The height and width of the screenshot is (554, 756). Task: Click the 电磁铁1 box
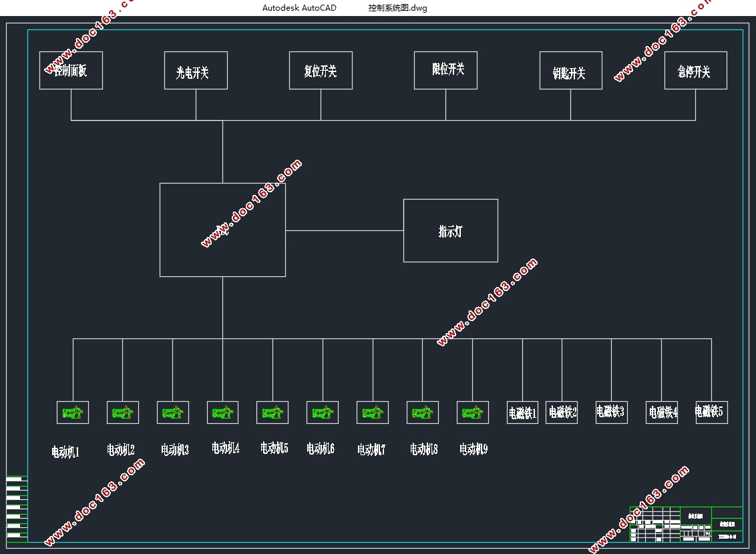(522, 412)
